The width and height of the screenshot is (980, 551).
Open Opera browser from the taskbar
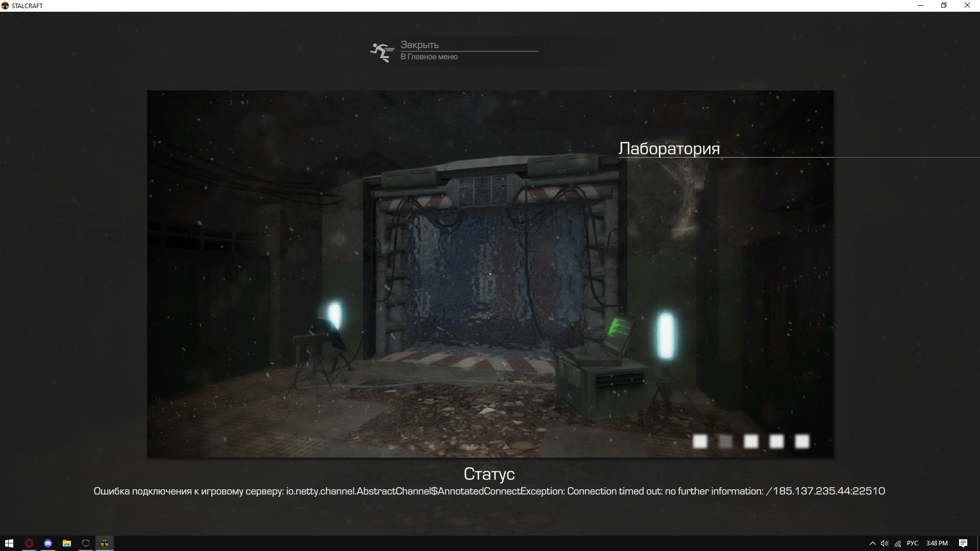click(x=29, y=543)
